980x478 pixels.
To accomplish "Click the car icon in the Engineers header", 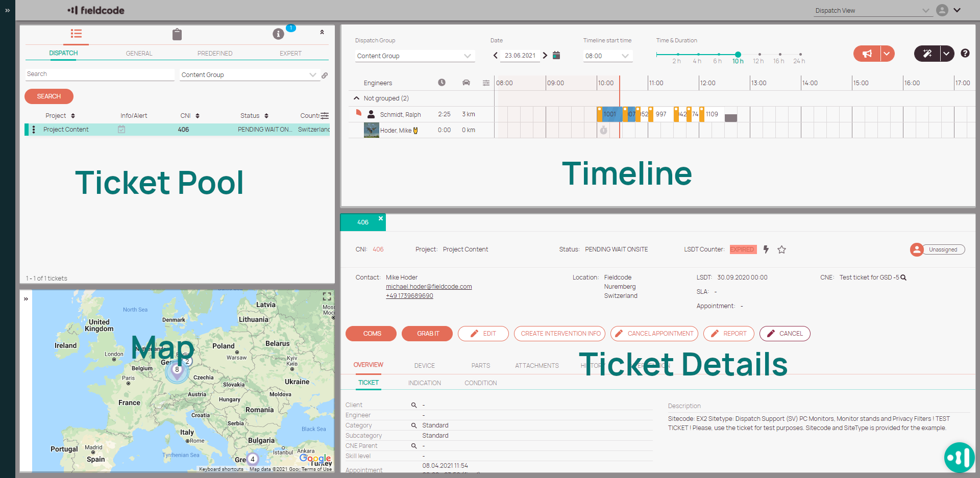I will [466, 82].
